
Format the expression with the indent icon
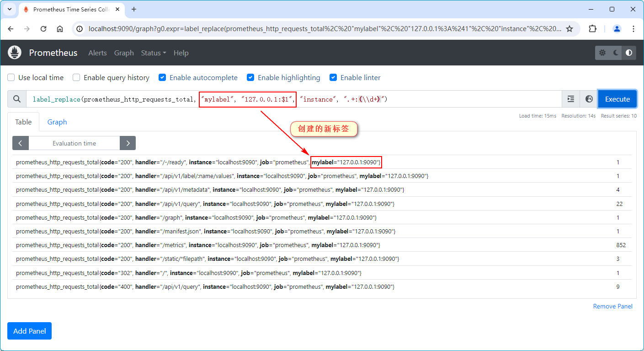coord(571,99)
